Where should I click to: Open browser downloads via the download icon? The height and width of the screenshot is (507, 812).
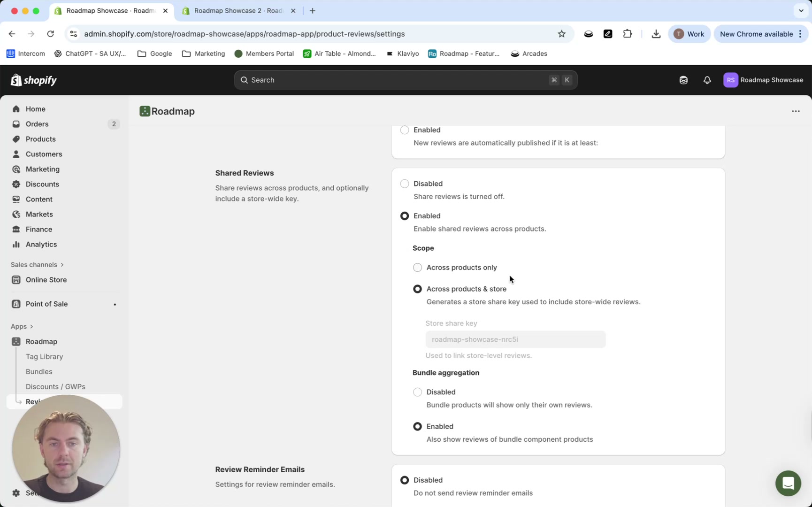tap(656, 33)
